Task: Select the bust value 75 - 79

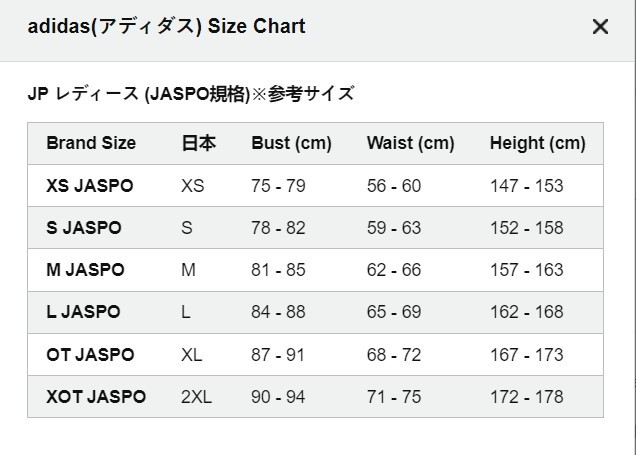Action: (278, 186)
